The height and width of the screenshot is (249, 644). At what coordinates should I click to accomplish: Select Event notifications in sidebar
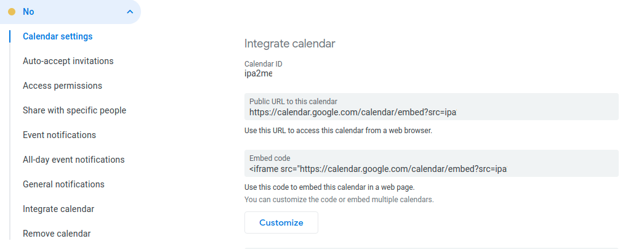(x=59, y=135)
